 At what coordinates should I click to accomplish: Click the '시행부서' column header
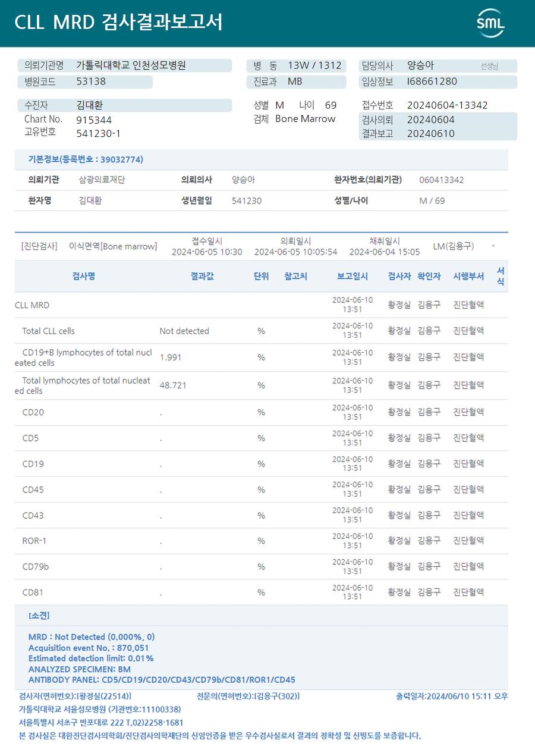(x=468, y=276)
